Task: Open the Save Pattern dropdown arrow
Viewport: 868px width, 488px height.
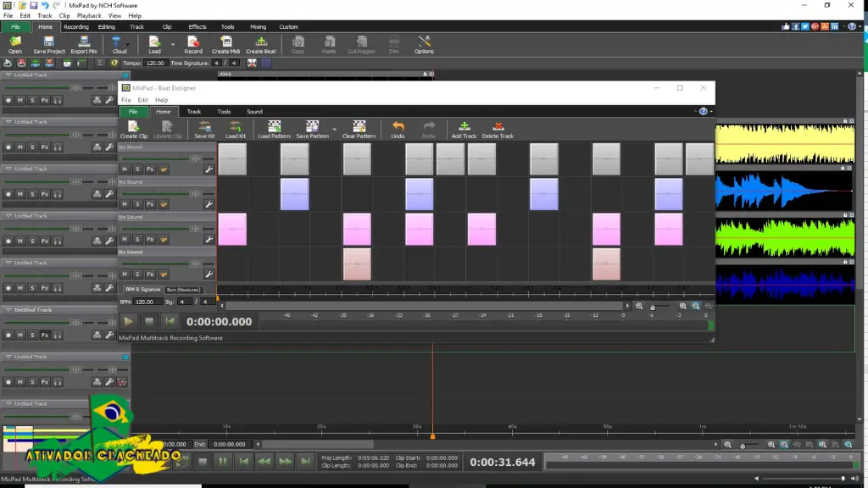Action: (334, 130)
